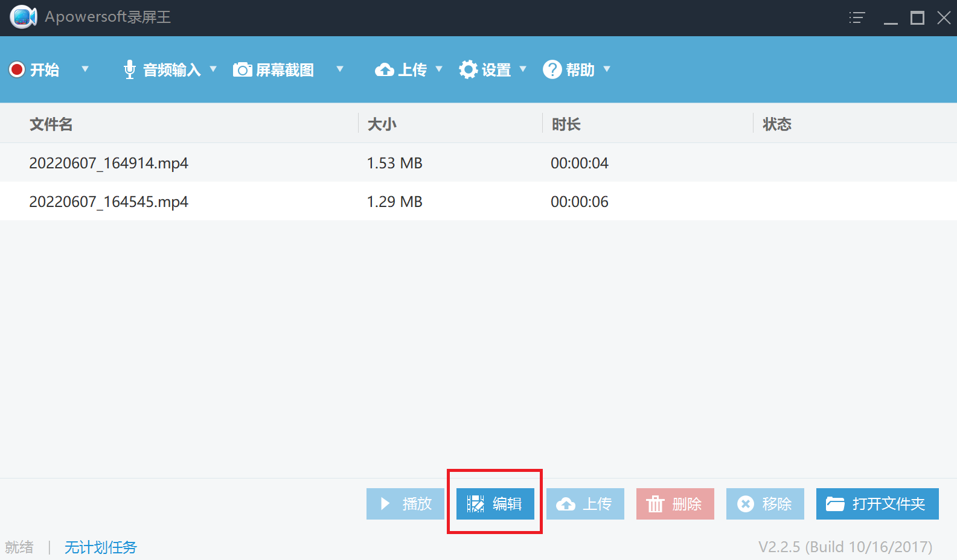Click the 移除 remove button

point(765,504)
